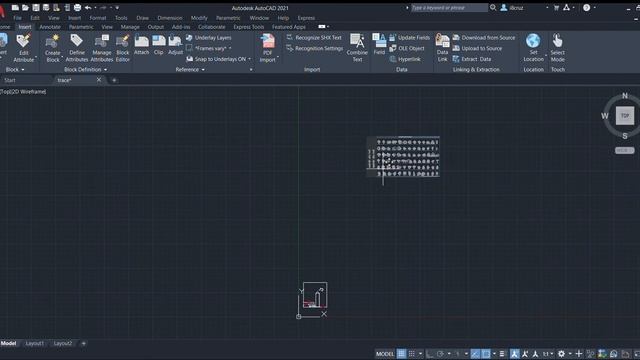Open the annotation scale dropdown
The height and width of the screenshot is (360, 640).
[548, 353]
